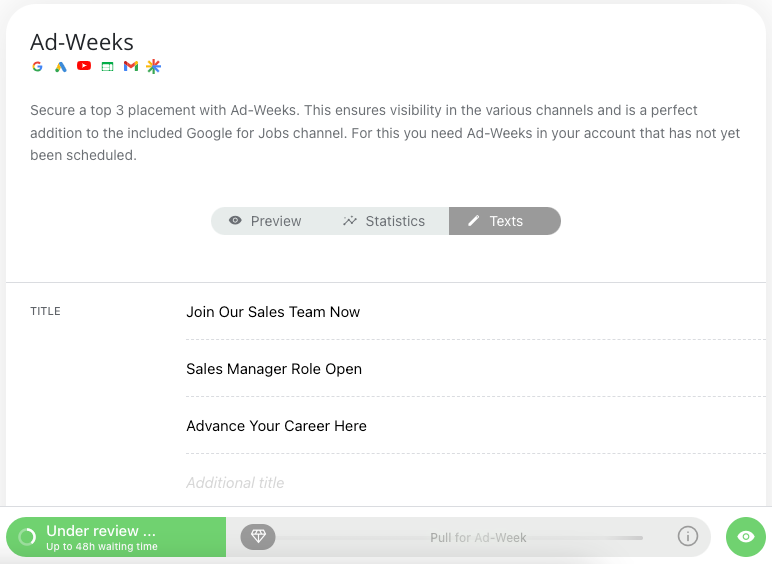
Task: Click the green eye preview button
Action: pos(746,537)
